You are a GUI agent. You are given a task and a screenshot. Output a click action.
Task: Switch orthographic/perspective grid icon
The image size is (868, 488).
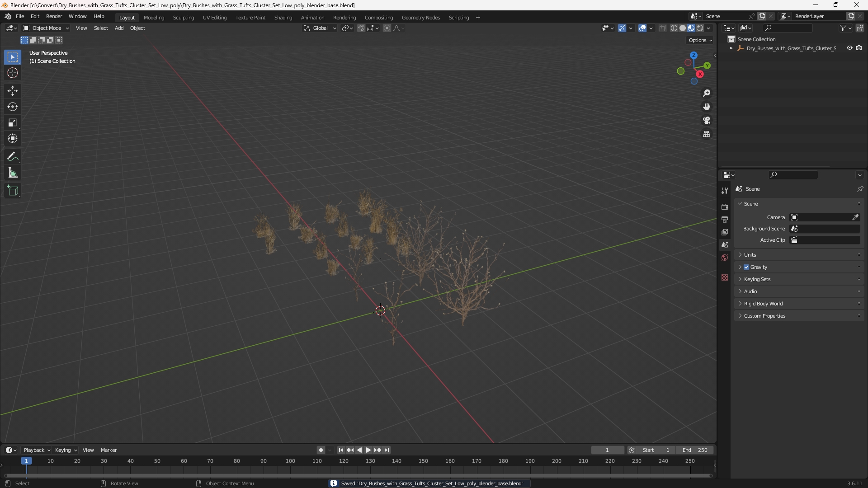(x=707, y=134)
